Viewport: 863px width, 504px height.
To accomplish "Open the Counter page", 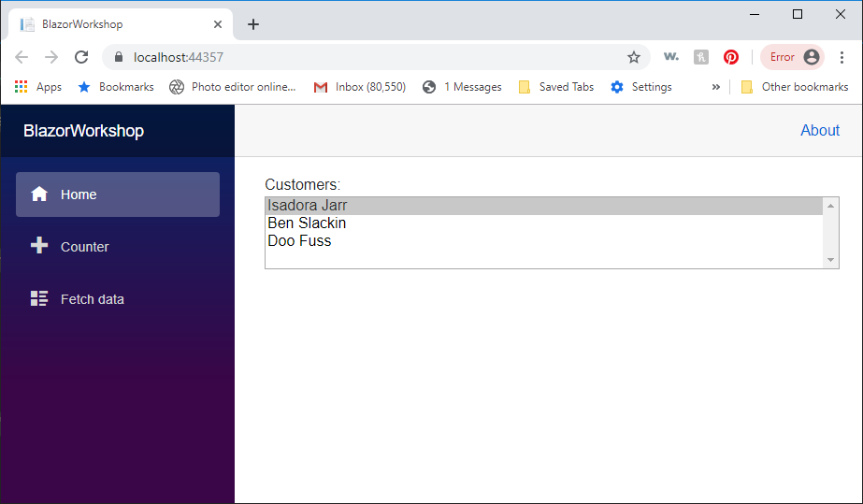I will coord(118,247).
